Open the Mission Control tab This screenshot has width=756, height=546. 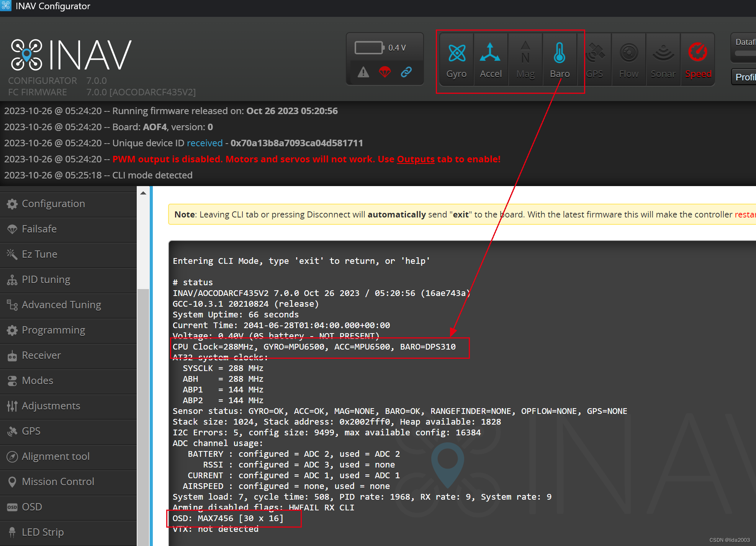pyautogui.click(x=68, y=482)
